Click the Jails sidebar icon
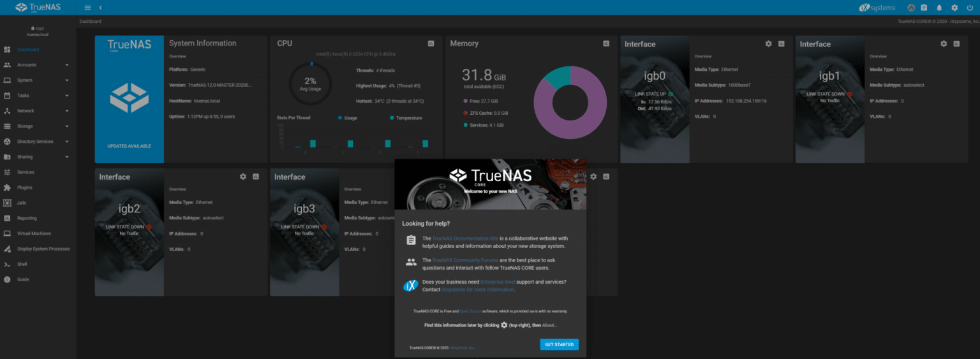Image resolution: width=980 pixels, height=359 pixels. pyautogui.click(x=7, y=203)
